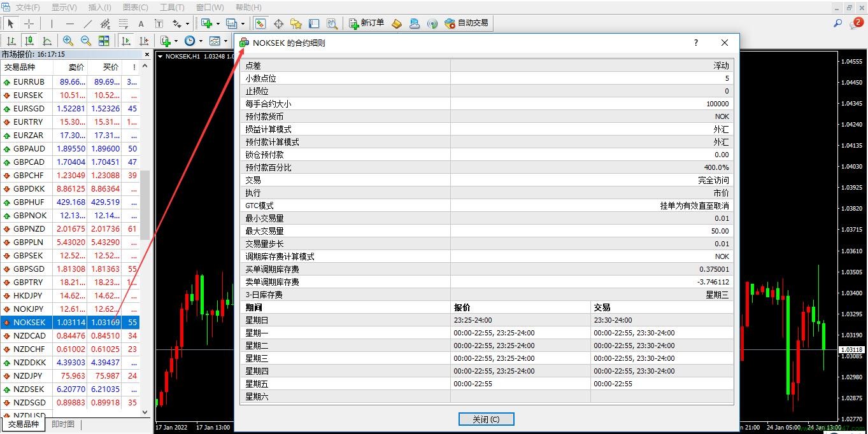Open the arrows tool dropdown
Image resolution: width=868 pixels, height=434 pixels.
(x=187, y=24)
